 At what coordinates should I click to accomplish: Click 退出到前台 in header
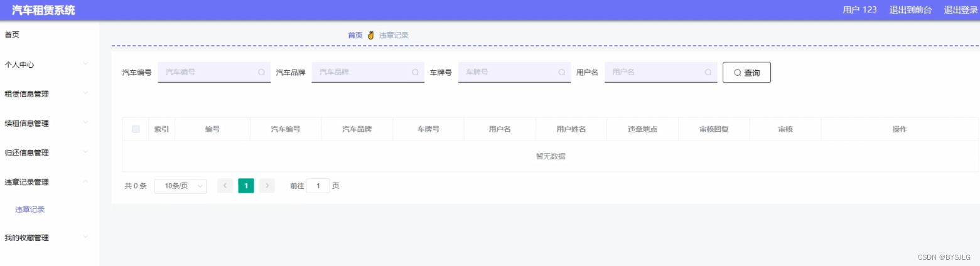(910, 9)
